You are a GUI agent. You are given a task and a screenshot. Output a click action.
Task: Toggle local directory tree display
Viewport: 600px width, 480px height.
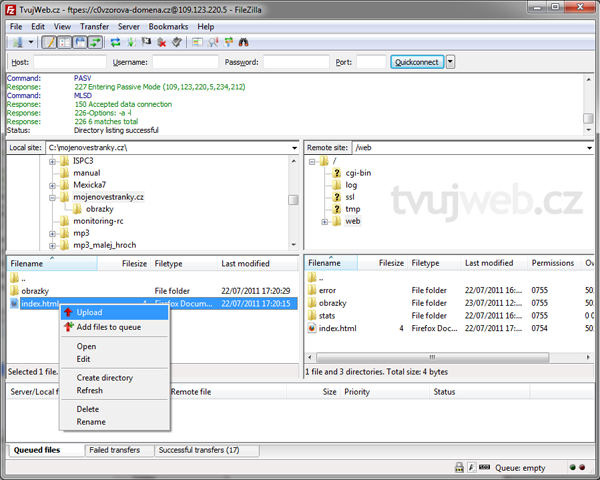pos(65,42)
